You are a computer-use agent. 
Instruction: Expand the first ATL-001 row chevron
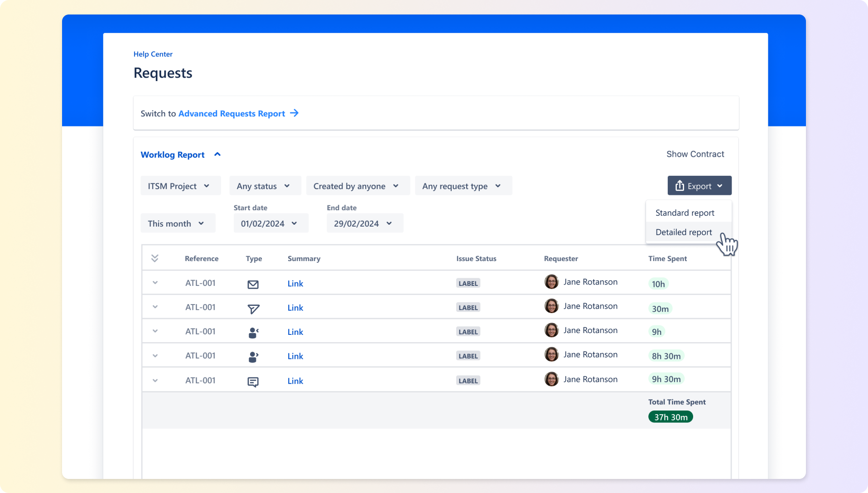click(x=155, y=283)
